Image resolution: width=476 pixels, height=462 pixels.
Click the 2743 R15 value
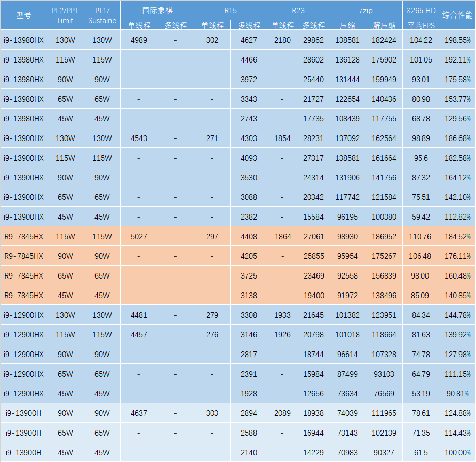tap(249, 118)
